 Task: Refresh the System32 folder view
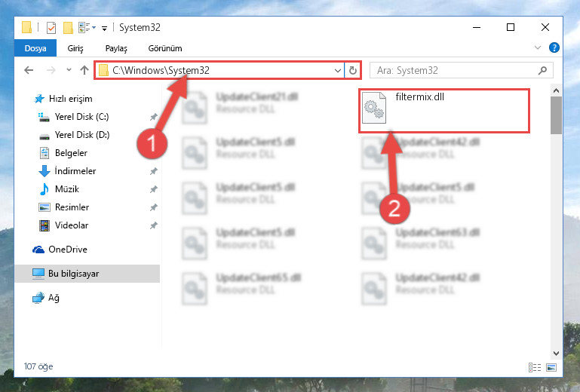[x=352, y=70]
